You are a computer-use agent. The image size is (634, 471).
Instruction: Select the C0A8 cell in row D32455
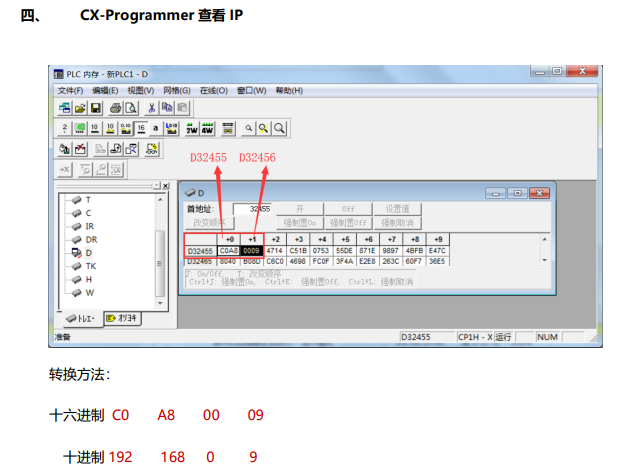point(229,251)
